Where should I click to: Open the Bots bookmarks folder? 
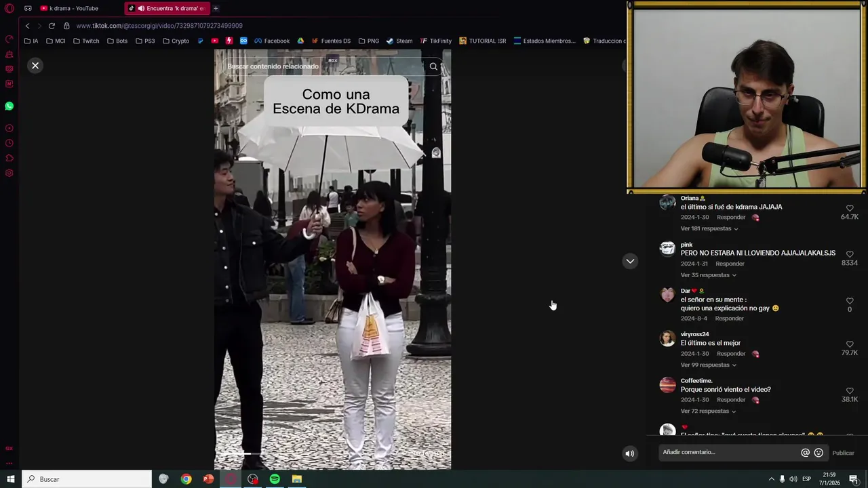(x=117, y=41)
